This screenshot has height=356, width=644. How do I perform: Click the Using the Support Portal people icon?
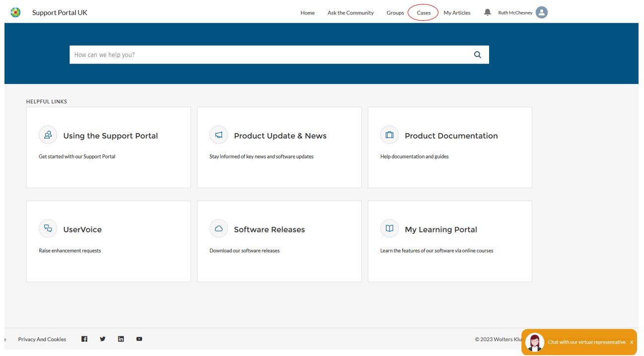[x=48, y=135]
